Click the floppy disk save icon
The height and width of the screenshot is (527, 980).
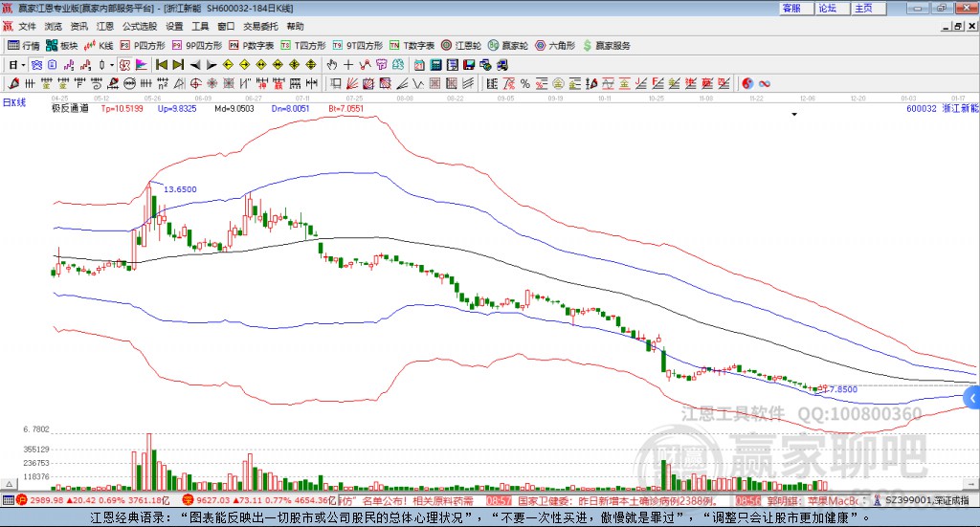pyautogui.click(x=469, y=65)
